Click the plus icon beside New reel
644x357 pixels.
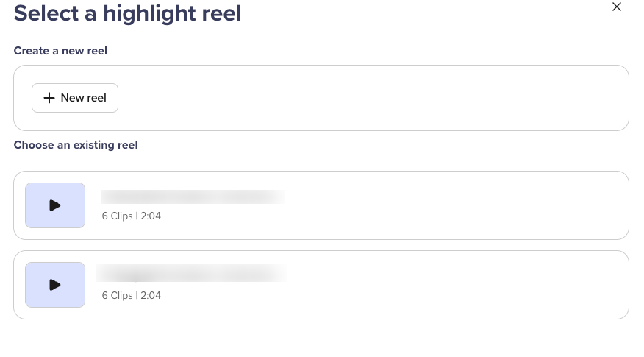coord(49,98)
